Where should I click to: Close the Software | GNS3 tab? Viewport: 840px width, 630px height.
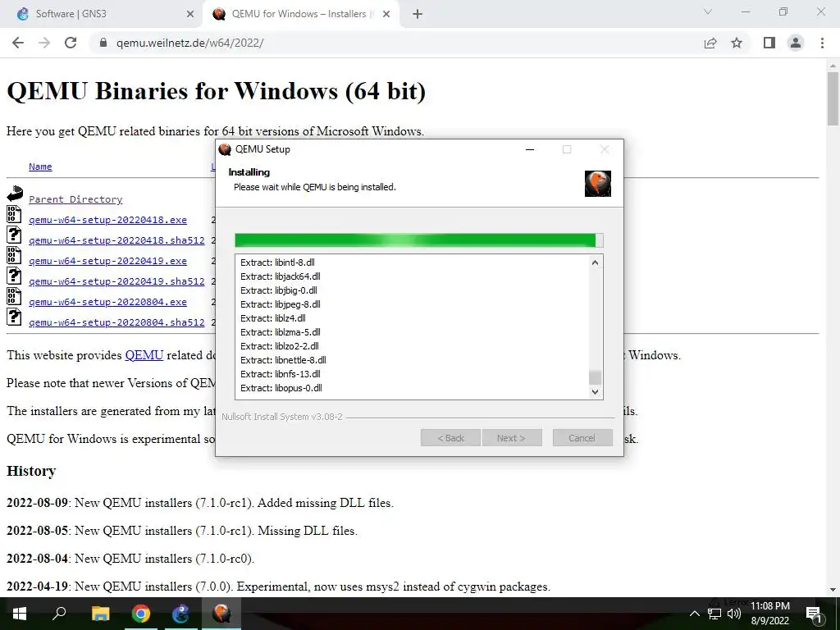[x=190, y=14]
